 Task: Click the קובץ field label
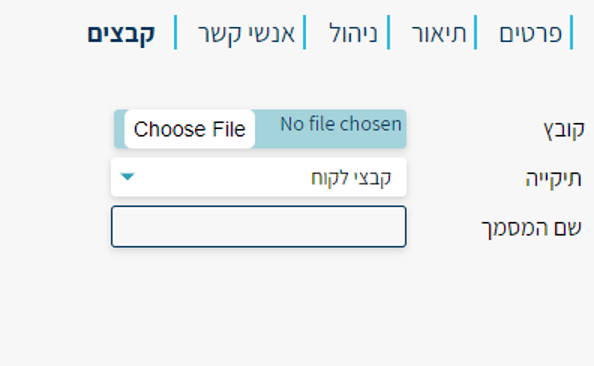(x=564, y=131)
